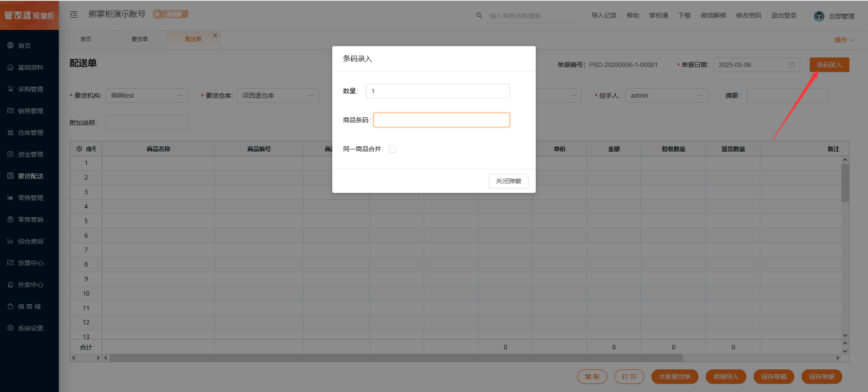The height and width of the screenshot is (392, 868).
Task: Open 仓库管理 in the sidebar
Action: pyautogui.click(x=30, y=133)
